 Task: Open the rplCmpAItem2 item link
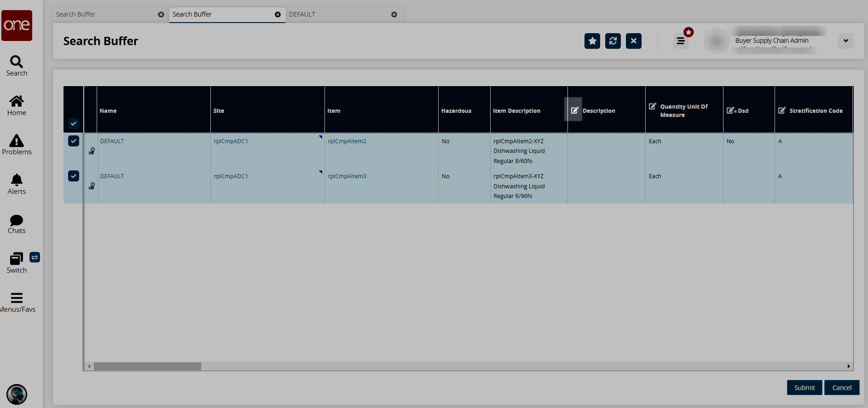coord(347,141)
